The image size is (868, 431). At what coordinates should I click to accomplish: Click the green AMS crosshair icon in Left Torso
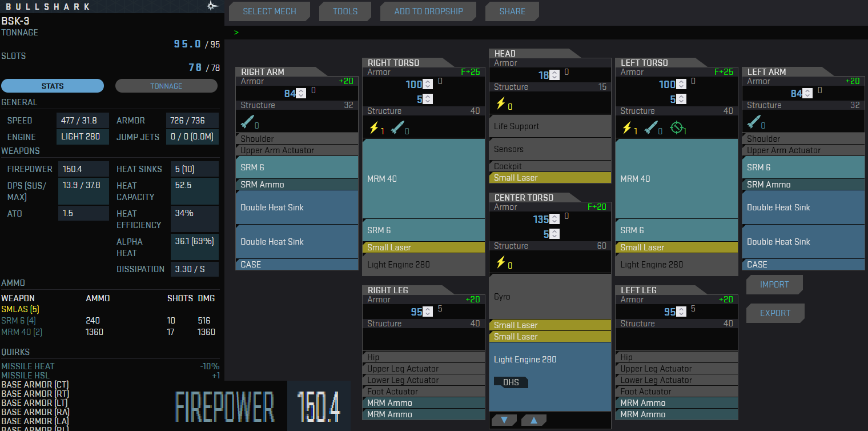point(677,127)
